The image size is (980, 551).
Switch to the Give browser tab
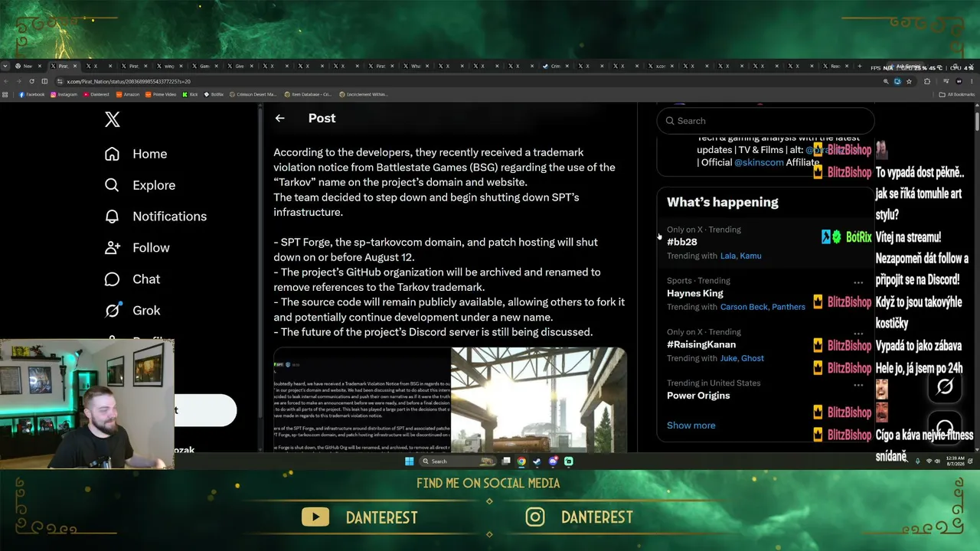point(239,67)
